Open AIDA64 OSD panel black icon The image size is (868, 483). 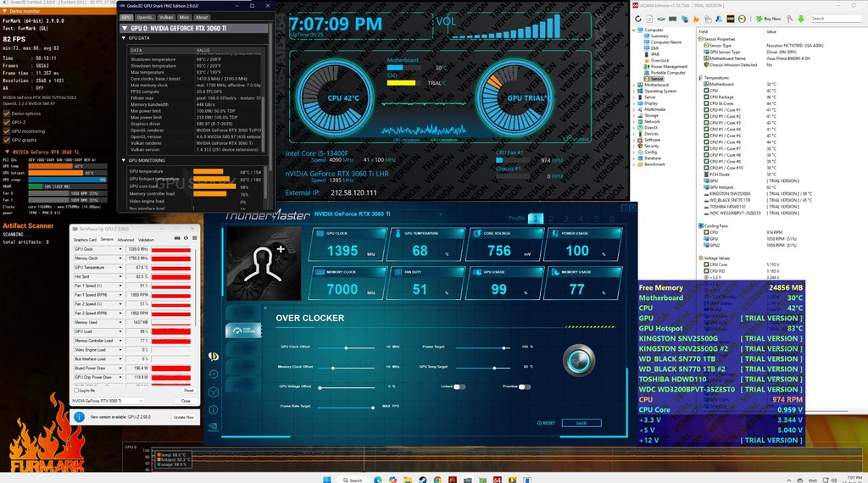[x=731, y=19]
